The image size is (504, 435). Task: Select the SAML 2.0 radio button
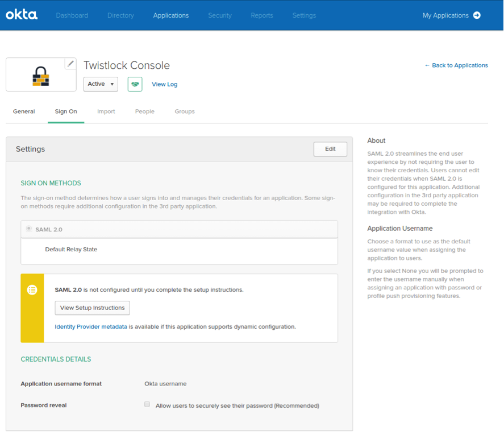pos(28,229)
